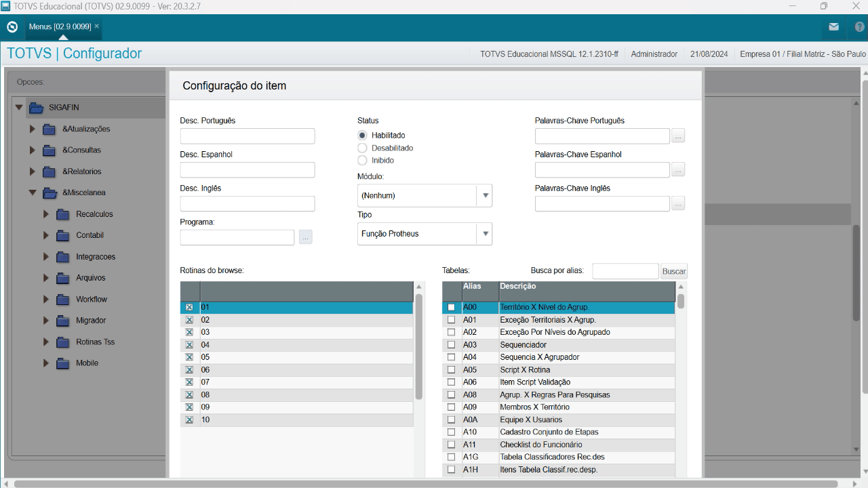Image resolution: width=868 pixels, height=488 pixels.
Task: Click the Contabil folder icon
Action: pyautogui.click(x=63, y=236)
